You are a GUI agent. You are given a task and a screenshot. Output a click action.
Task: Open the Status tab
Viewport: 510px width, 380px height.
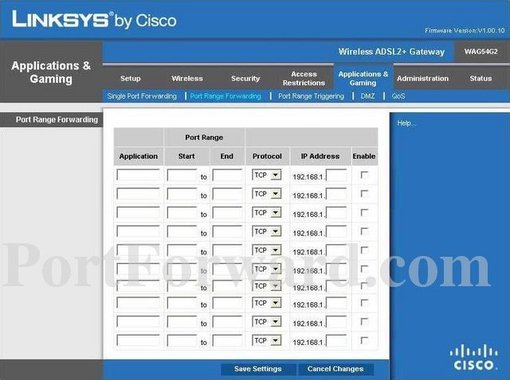click(x=480, y=78)
